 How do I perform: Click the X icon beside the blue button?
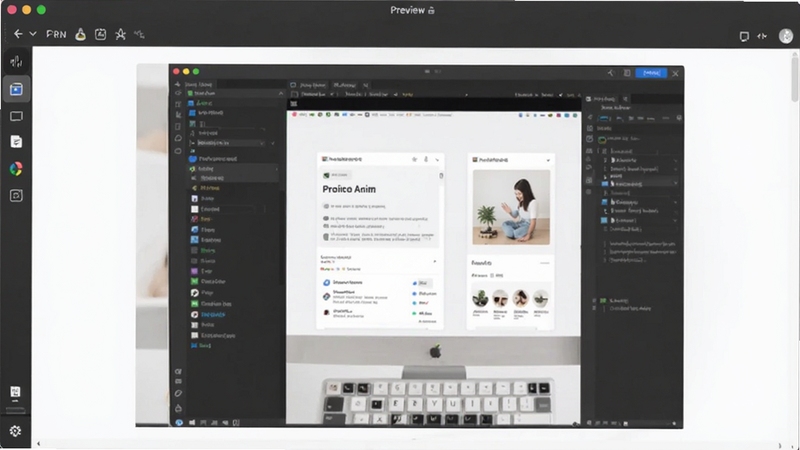click(676, 73)
